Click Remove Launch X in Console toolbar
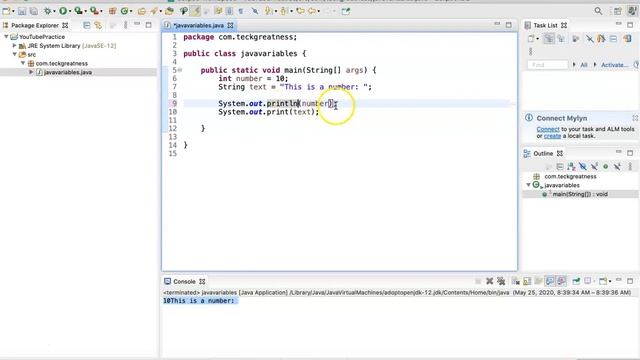The image size is (640, 360). pyautogui.click(x=489, y=281)
